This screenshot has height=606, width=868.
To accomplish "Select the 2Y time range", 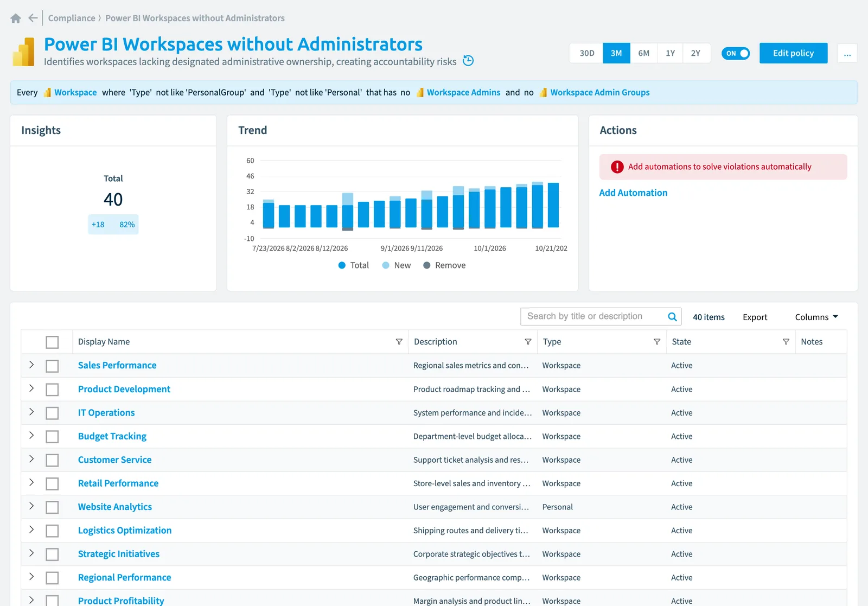I will pos(696,53).
